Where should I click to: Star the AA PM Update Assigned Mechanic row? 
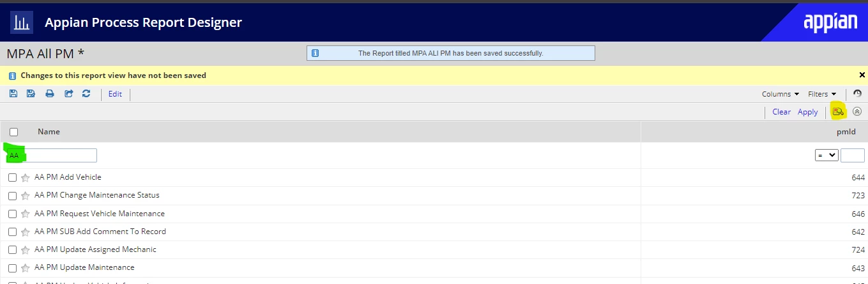click(26, 250)
